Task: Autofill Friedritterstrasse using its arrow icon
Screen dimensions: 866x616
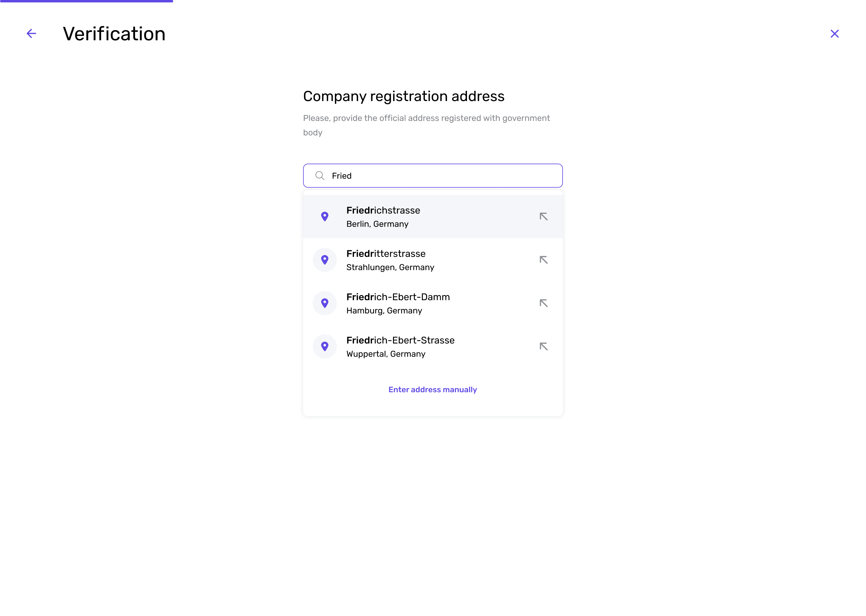Action: 543,260
